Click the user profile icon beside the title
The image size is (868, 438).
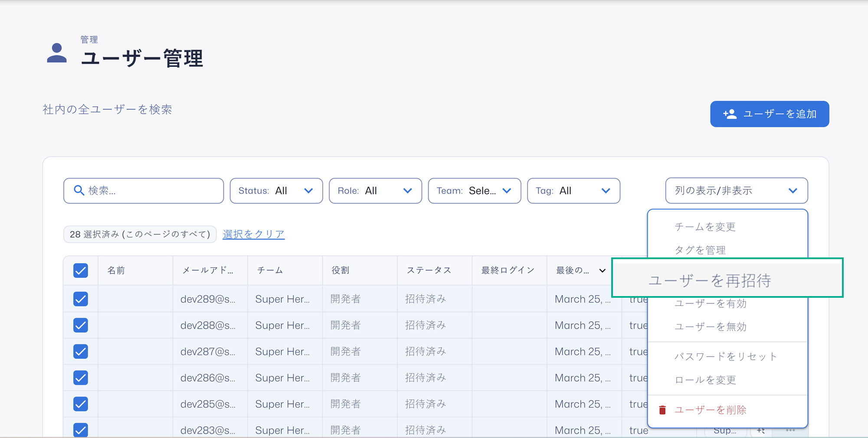point(57,53)
